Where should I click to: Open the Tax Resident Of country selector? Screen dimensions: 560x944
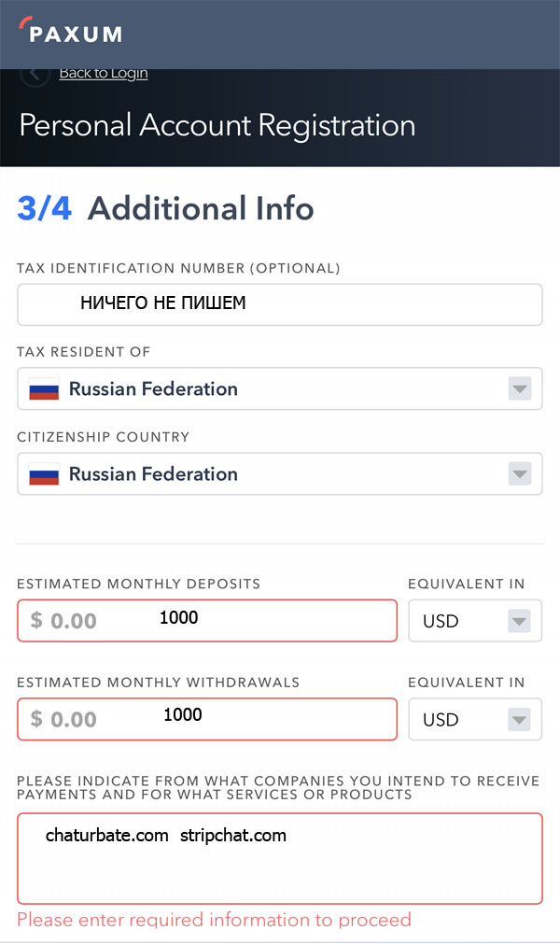tap(280, 389)
